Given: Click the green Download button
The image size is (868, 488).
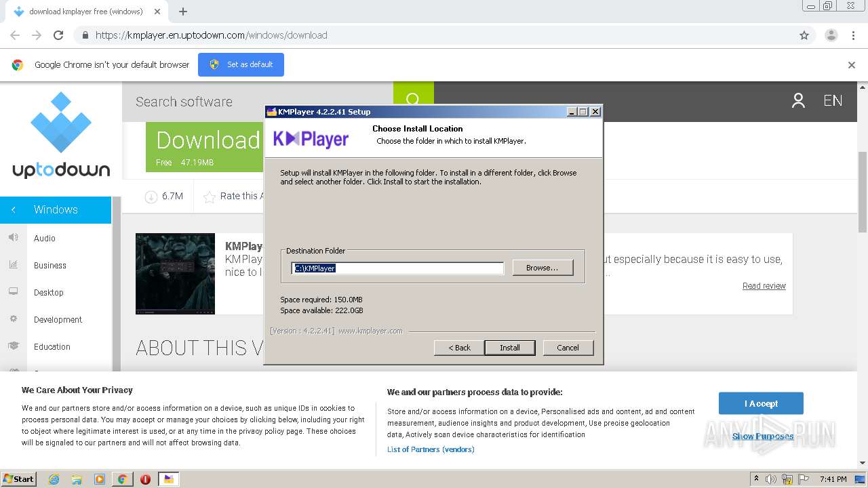Looking at the screenshot, I should (x=205, y=147).
